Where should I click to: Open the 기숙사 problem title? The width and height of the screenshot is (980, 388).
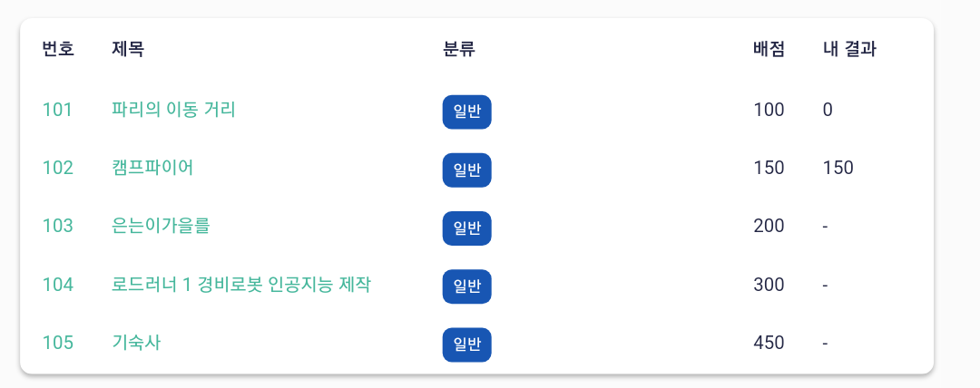(135, 343)
